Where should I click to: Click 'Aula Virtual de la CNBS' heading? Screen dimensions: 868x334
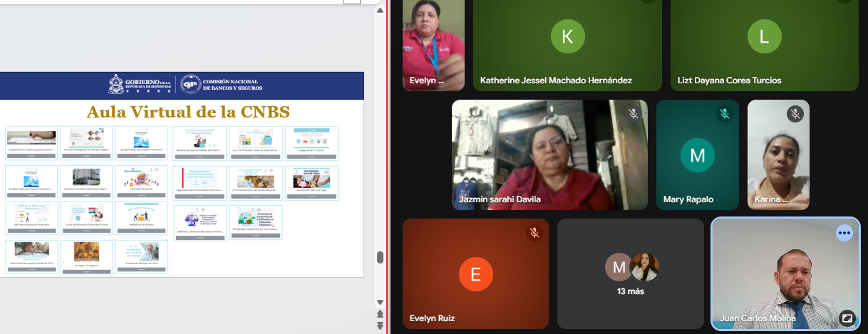188,112
